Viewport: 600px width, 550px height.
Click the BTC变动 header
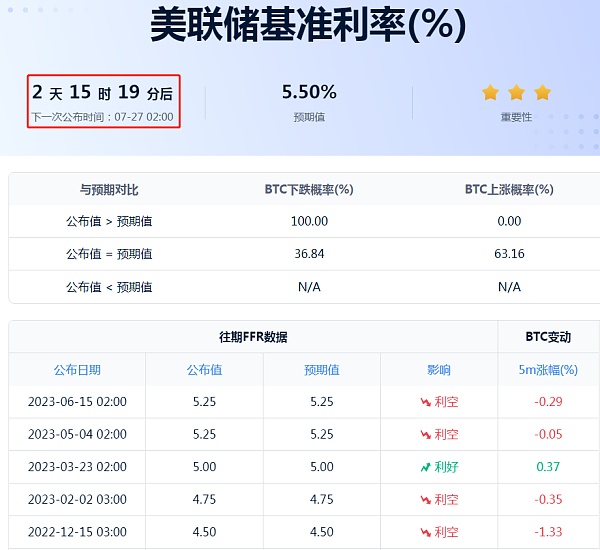(x=548, y=337)
